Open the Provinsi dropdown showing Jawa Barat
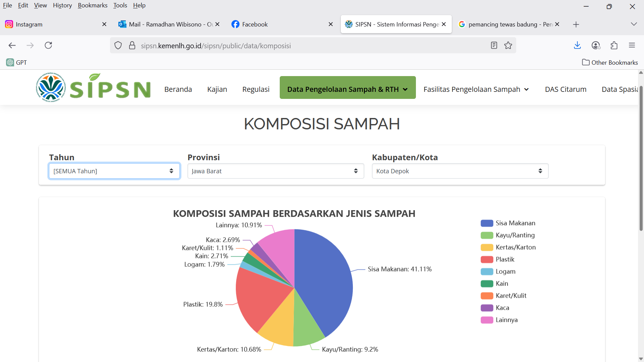644x362 pixels. [x=275, y=171]
